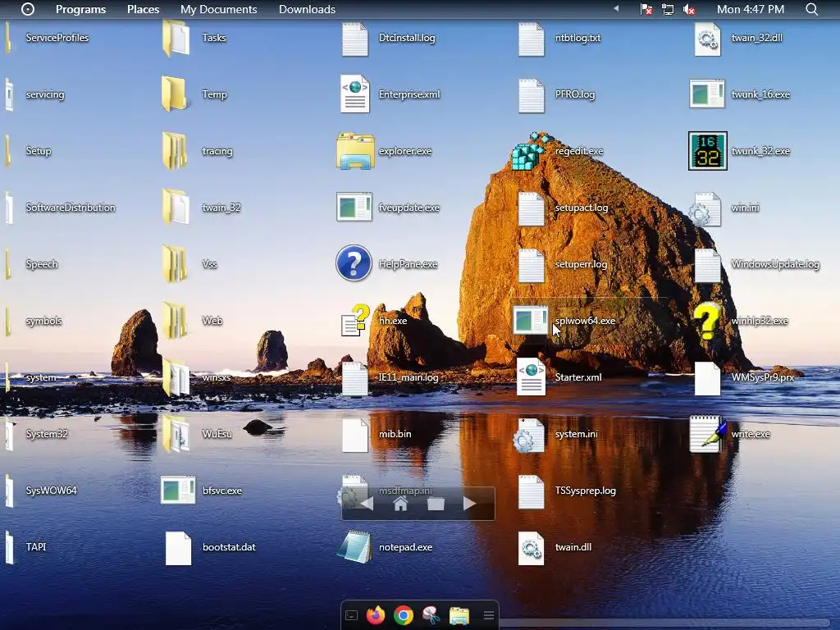This screenshot has height=630, width=840.
Task: Go back with navigation overlay left arrow
Action: (367, 504)
